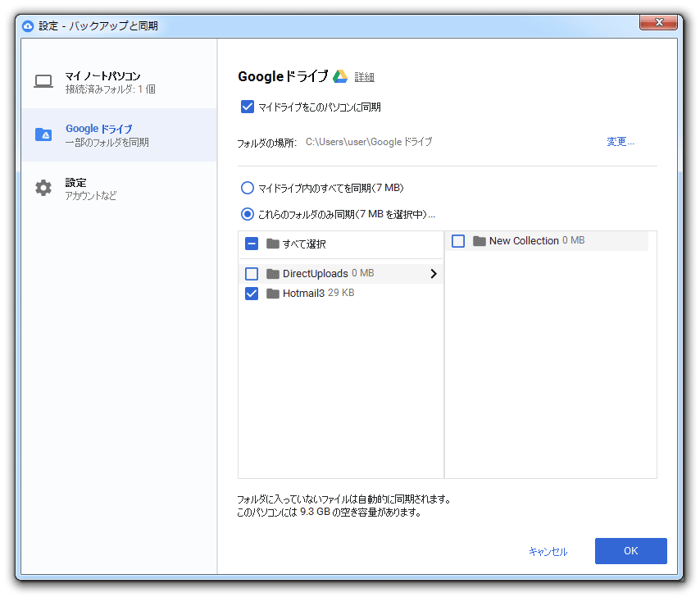Close the 設定 - バックアップと同期 window
The image size is (700, 597).
pyautogui.click(x=658, y=22)
